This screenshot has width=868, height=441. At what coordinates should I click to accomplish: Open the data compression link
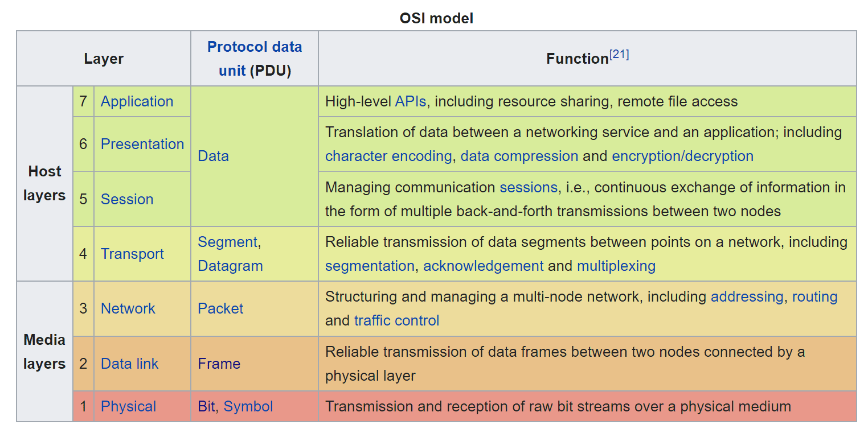519,156
